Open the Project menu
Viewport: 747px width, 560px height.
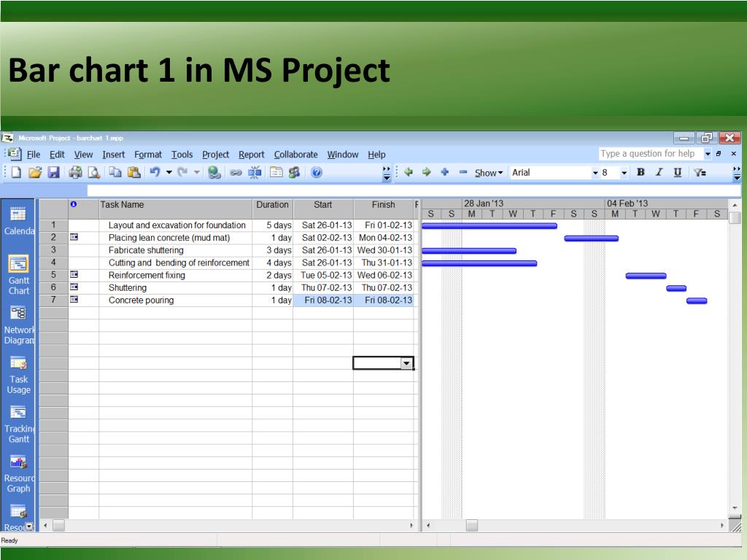pos(215,155)
